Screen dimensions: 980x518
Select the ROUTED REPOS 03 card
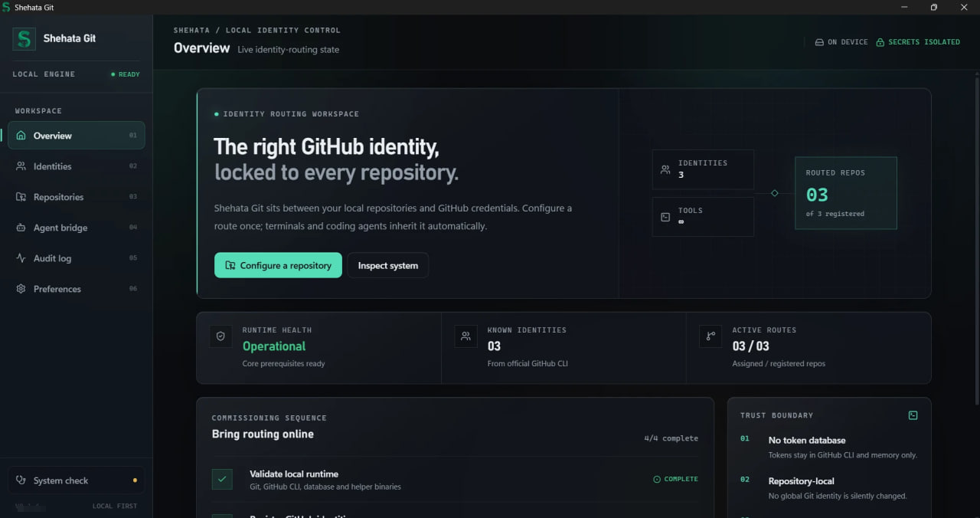(845, 193)
